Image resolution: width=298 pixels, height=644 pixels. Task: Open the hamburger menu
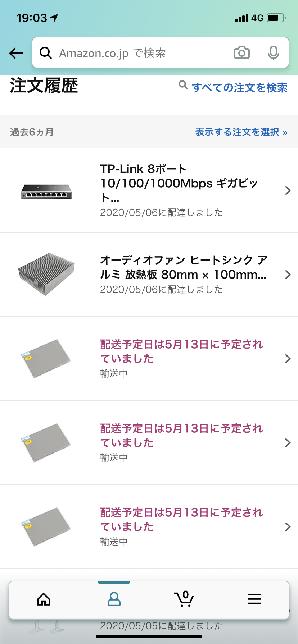click(x=254, y=599)
